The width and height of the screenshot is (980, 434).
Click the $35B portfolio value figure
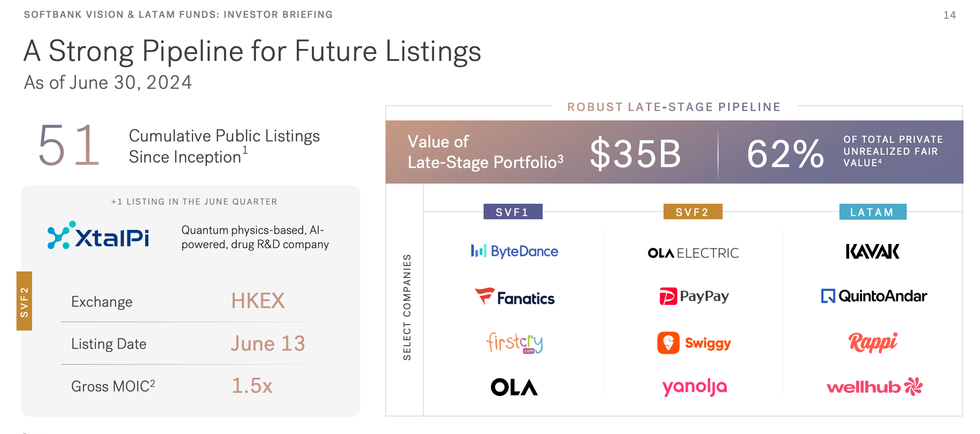[636, 154]
